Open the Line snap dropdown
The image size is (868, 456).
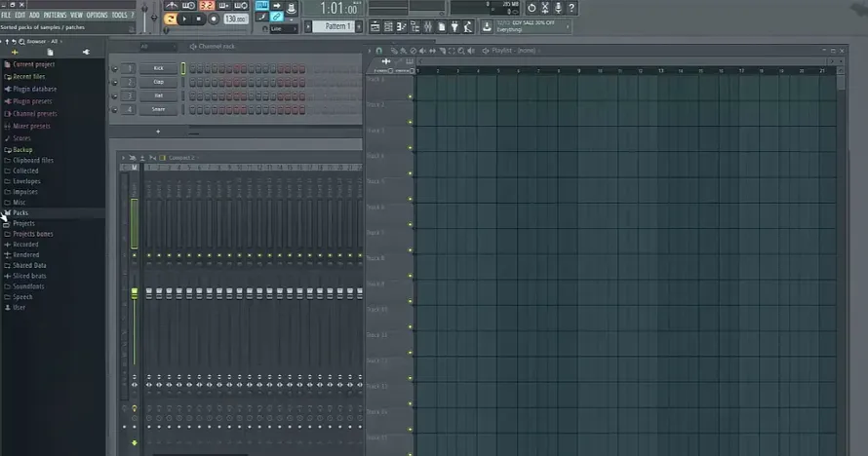click(x=284, y=28)
